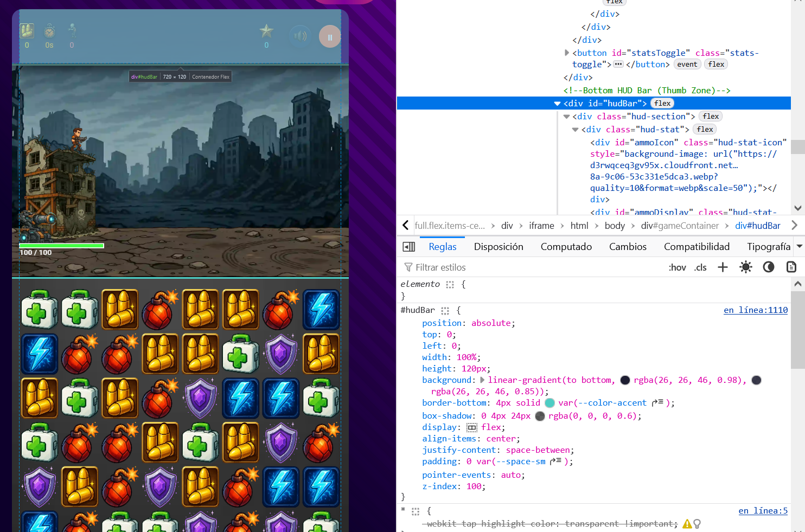805x532 pixels.
Task: Toggle the flexbox editor icon next to display: flex
Action: point(472,427)
